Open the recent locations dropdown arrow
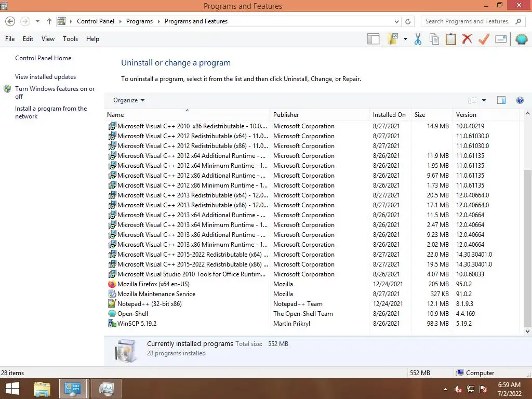Viewport: 532px width, 399px height. (37, 21)
